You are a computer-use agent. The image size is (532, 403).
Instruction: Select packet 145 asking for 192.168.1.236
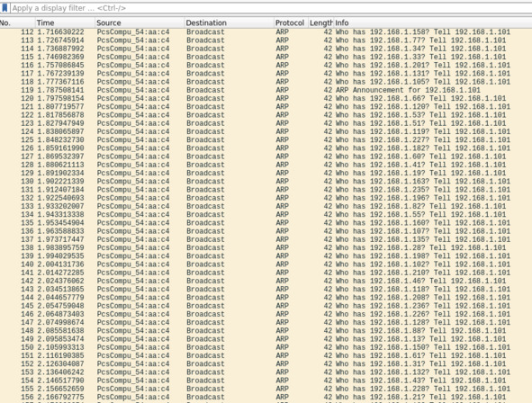pos(266,306)
